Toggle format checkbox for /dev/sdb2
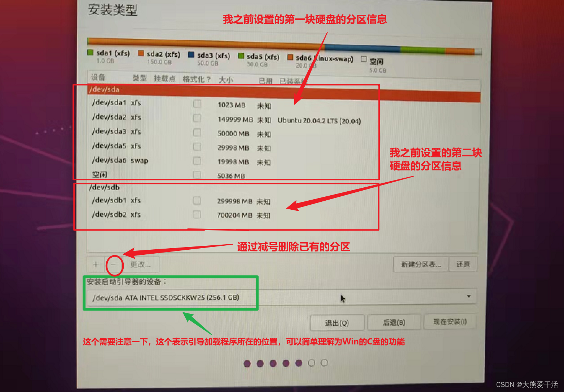The image size is (564, 392). tap(197, 215)
